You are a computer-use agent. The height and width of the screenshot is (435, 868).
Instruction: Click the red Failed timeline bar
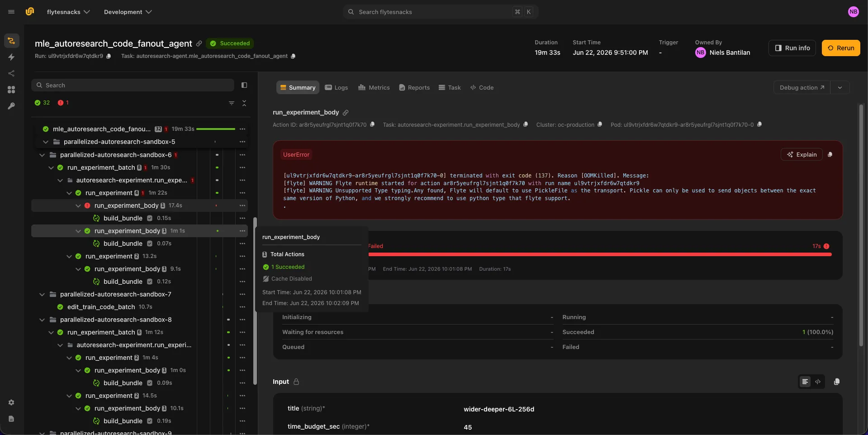click(x=600, y=254)
